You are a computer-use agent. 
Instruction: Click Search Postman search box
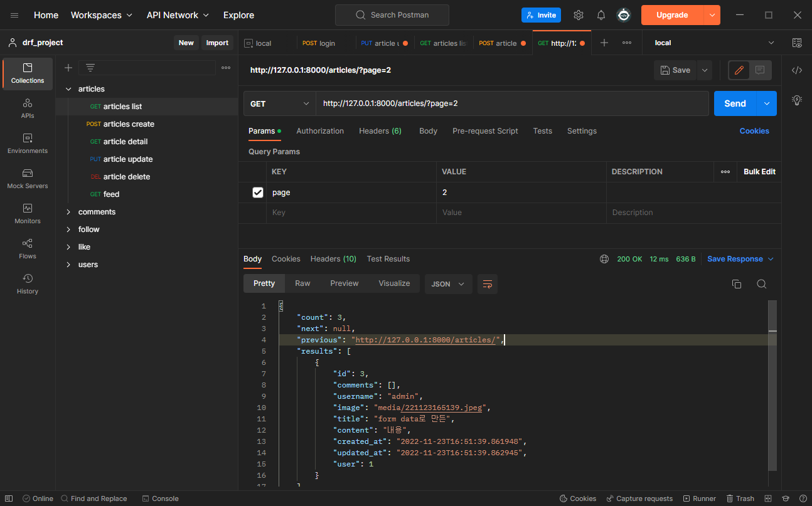(392, 15)
